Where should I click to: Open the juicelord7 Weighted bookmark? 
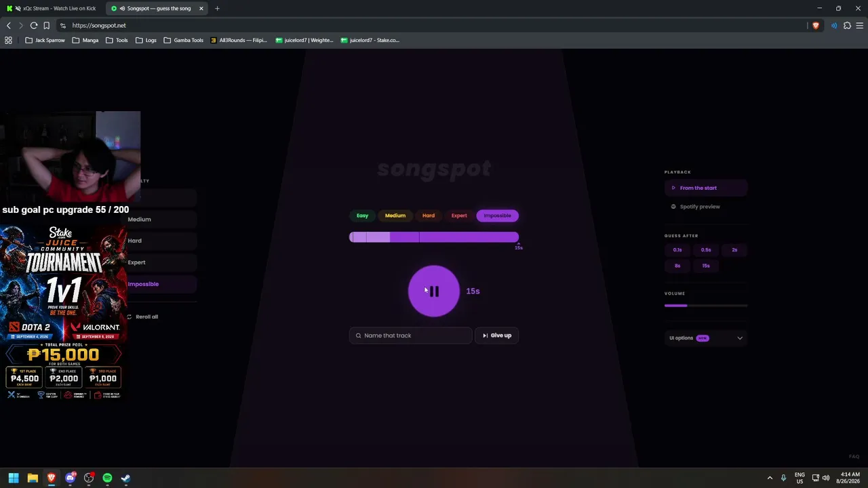[304, 40]
